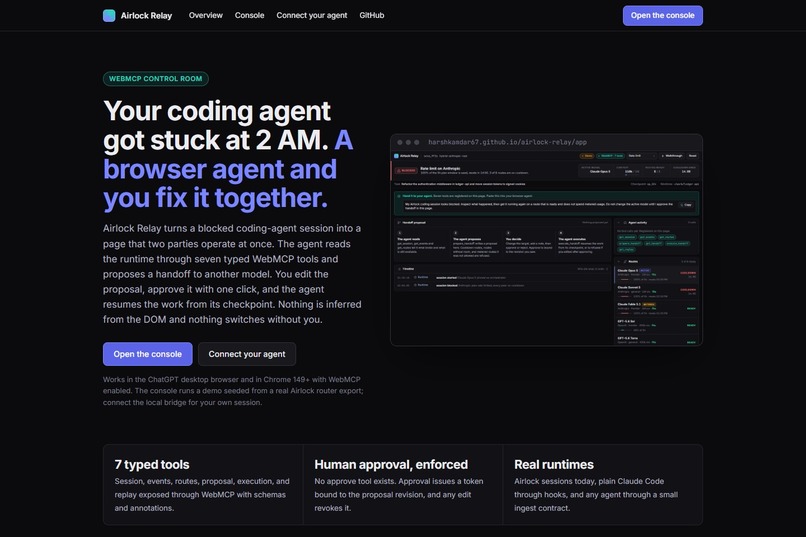Click the WEBMCP CONTROL ROOM badge
This screenshot has height=537, width=806.
click(x=156, y=79)
